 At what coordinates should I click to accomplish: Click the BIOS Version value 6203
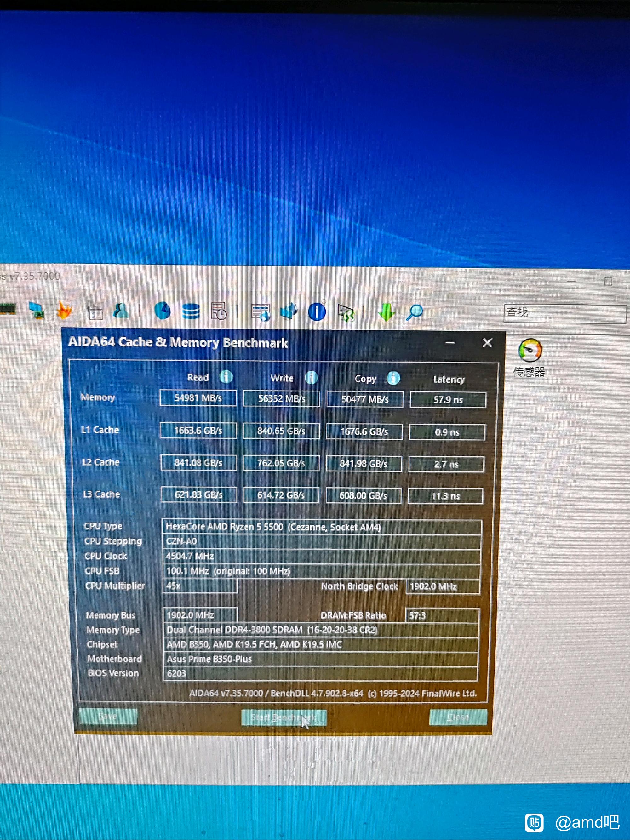(x=320, y=673)
